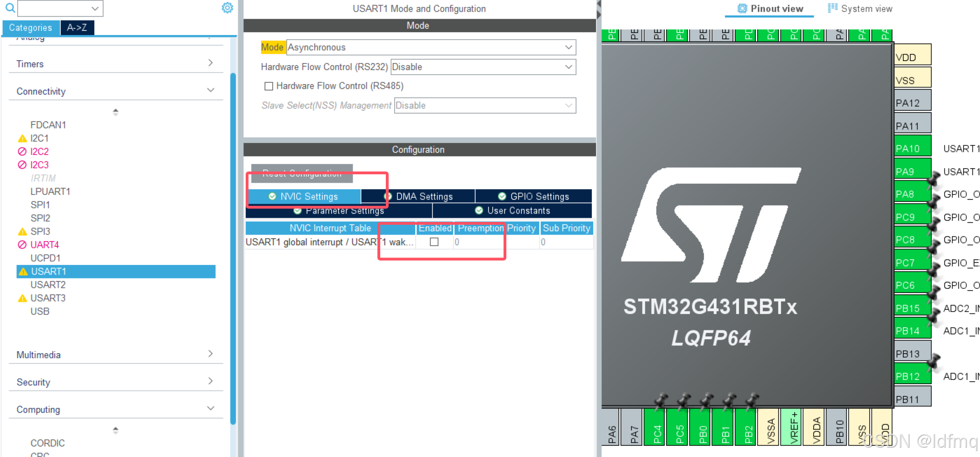Click the warning icon beside SPI3
The height and width of the screenshot is (457, 980).
pyautogui.click(x=22, y=231)
